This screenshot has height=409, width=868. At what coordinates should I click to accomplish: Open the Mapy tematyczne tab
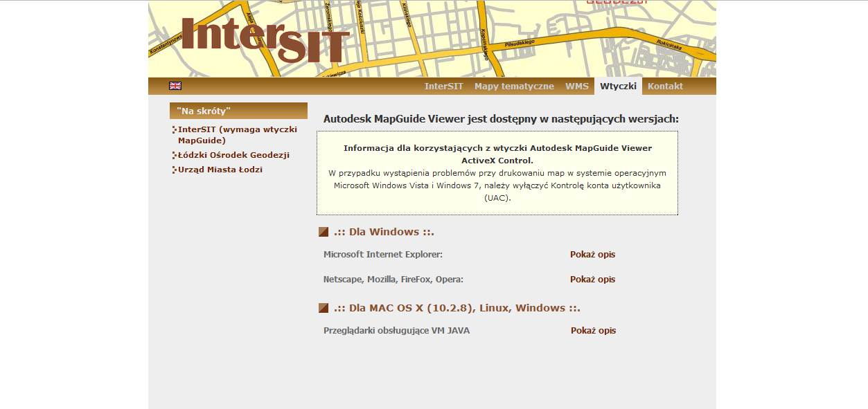pos(514,87)
